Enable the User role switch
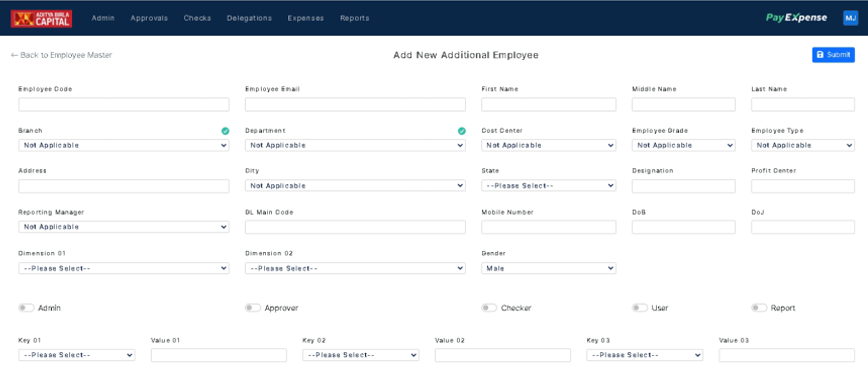The height and width of the screenshot is (373, 868). 640,308
